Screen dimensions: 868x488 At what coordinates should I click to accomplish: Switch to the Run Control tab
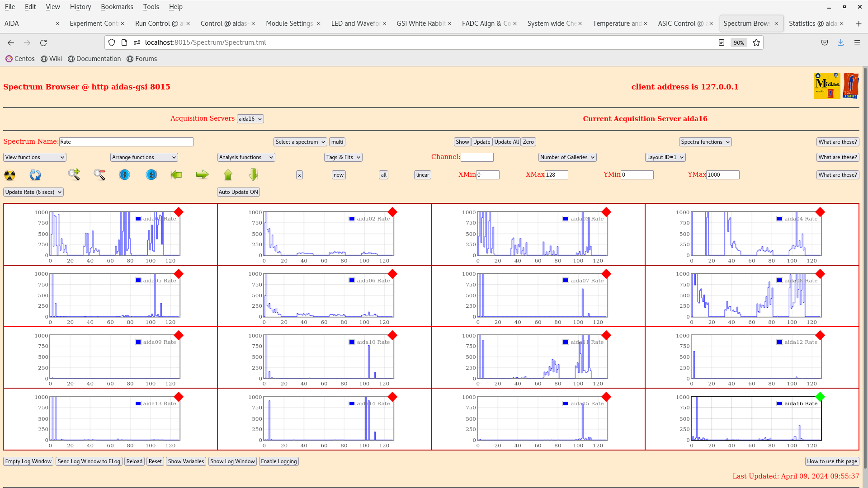pos(159,23)
